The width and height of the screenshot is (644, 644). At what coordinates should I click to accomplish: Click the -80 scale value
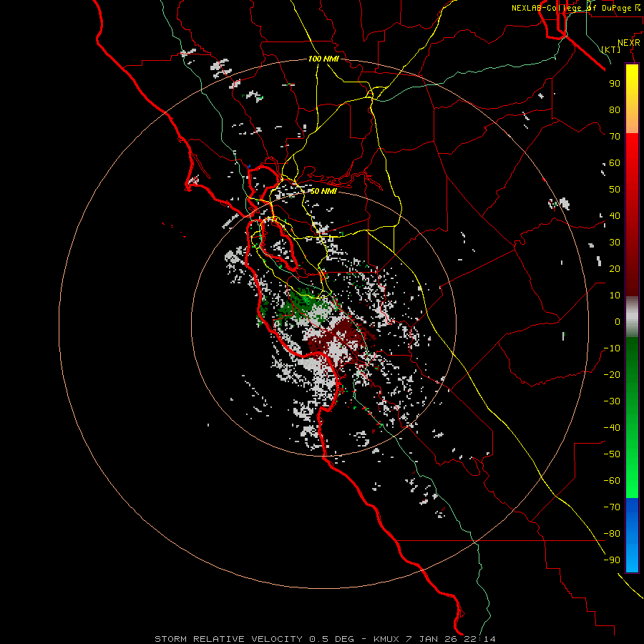click(612, 534)
